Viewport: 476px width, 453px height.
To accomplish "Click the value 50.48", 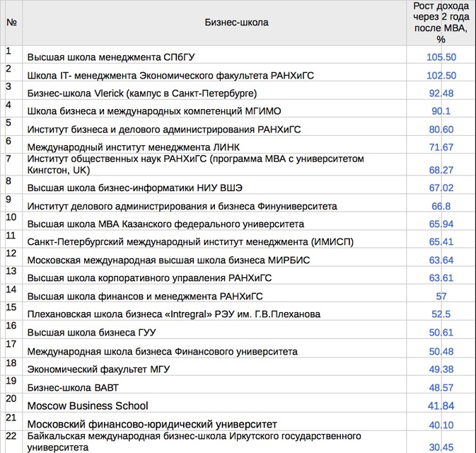I will 441,352.
